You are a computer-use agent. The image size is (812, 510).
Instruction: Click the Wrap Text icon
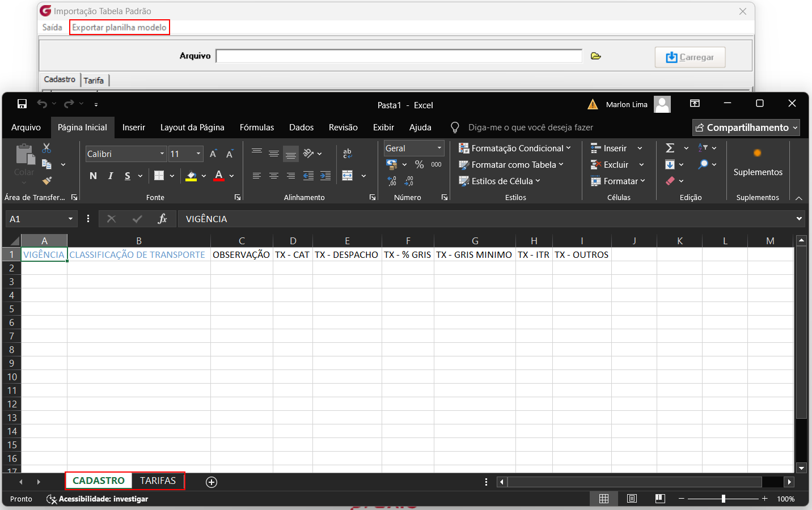(348, 154)
